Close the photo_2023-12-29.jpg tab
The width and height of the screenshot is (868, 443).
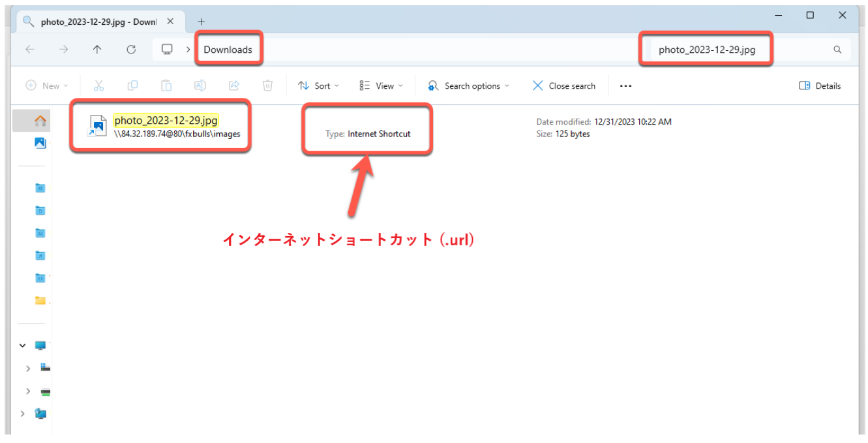[170, 22]
